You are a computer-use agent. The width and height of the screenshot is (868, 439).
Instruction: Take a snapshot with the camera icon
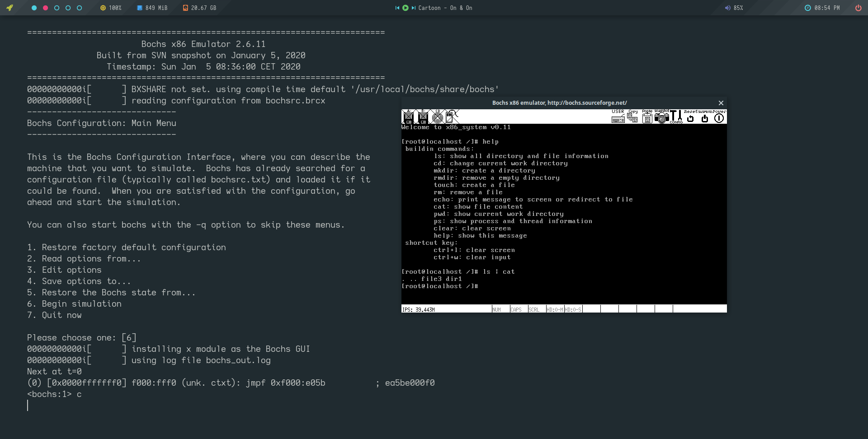661,117
